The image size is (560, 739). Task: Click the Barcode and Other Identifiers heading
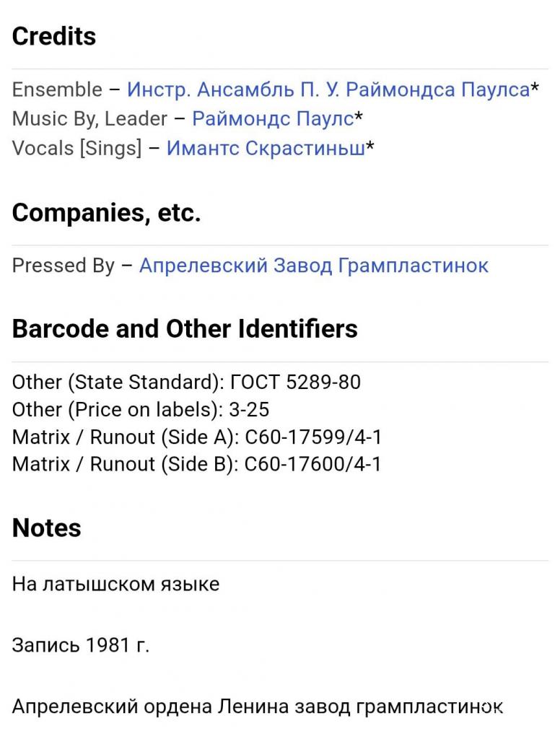(185, 329)
